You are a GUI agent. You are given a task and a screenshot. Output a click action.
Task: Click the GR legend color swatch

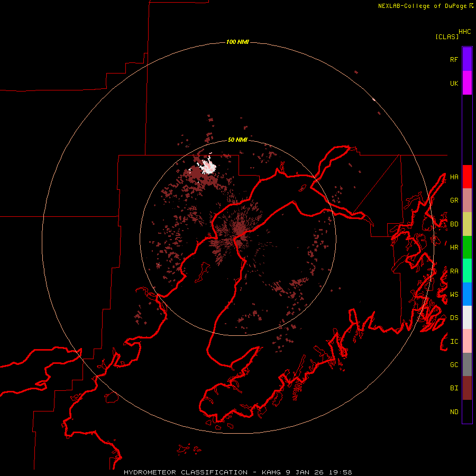pos(467,200)
